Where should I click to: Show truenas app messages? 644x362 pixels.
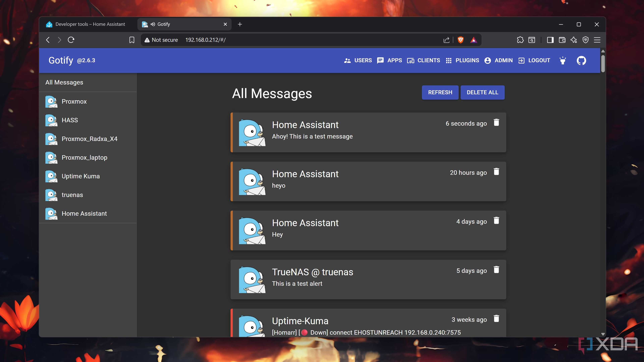tap(88, 195)
